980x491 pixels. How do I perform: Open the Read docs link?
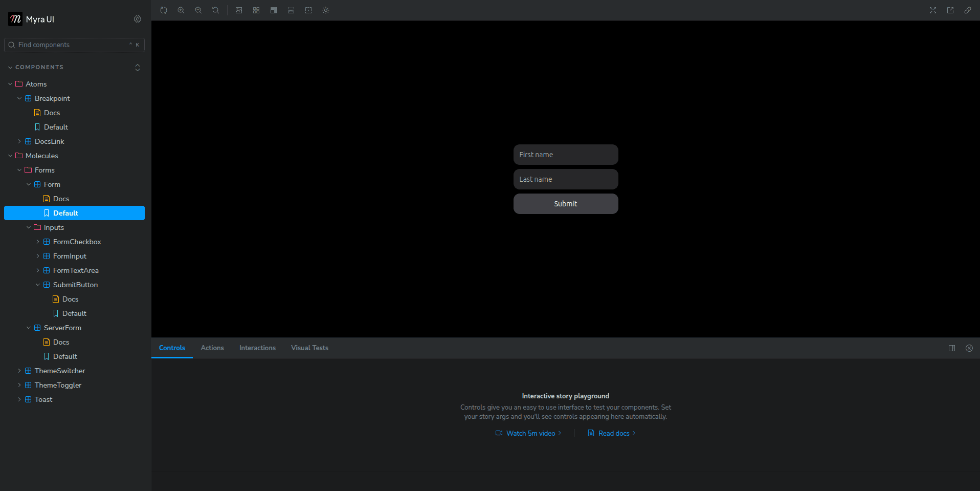613,433
